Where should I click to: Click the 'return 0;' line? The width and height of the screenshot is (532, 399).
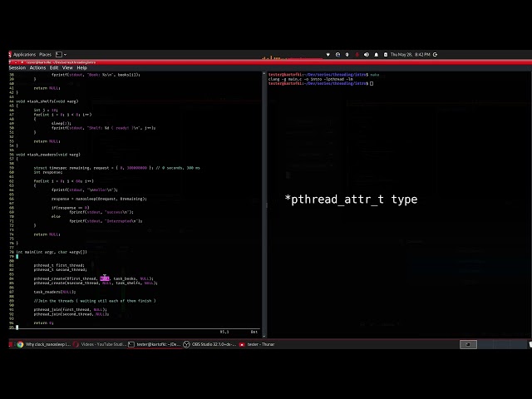43,323
